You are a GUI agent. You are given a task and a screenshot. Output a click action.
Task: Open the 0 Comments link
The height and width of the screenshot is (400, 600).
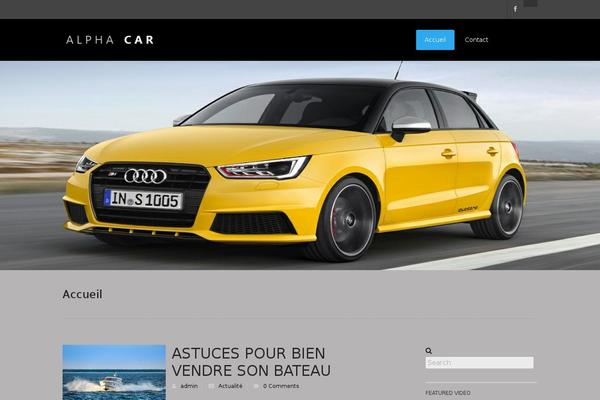(281, 386)
